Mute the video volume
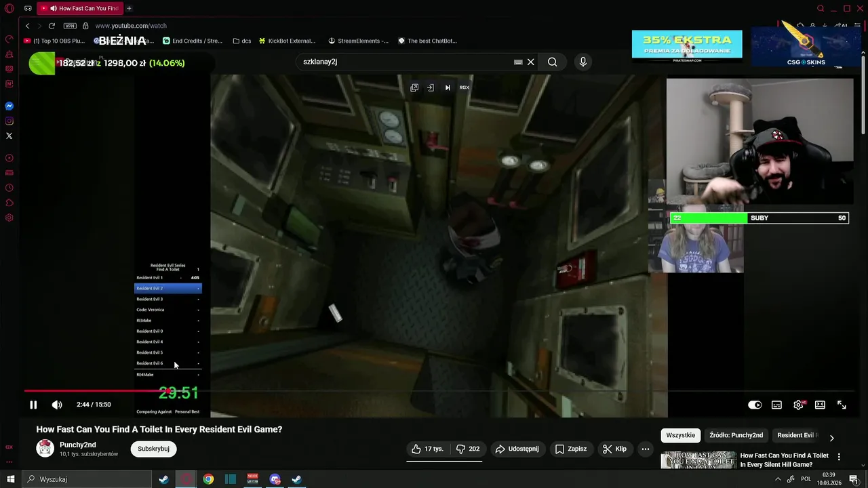 click(x=57, y=405)
